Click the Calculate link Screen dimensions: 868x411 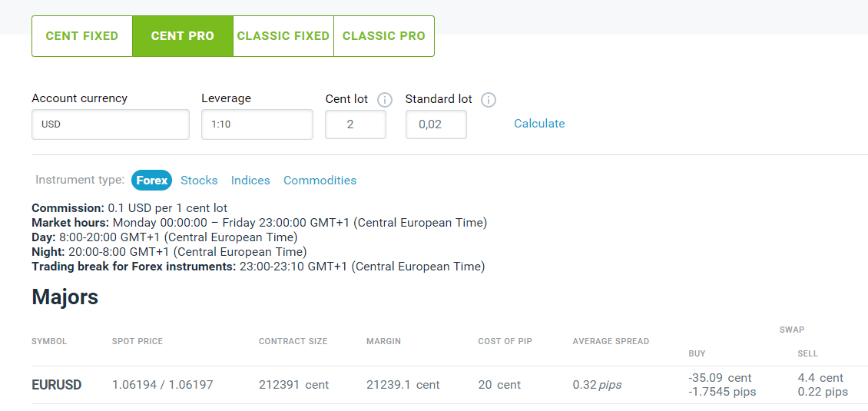coord(539,124)
